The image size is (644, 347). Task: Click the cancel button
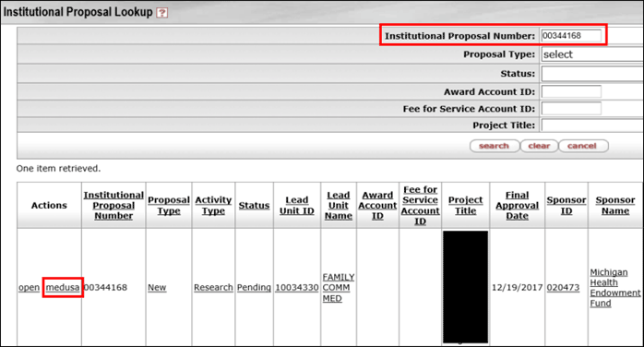point(583,146)
